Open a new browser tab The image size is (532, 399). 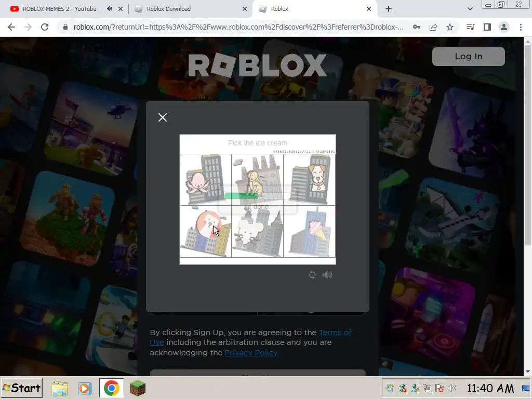tap(389, 9)
